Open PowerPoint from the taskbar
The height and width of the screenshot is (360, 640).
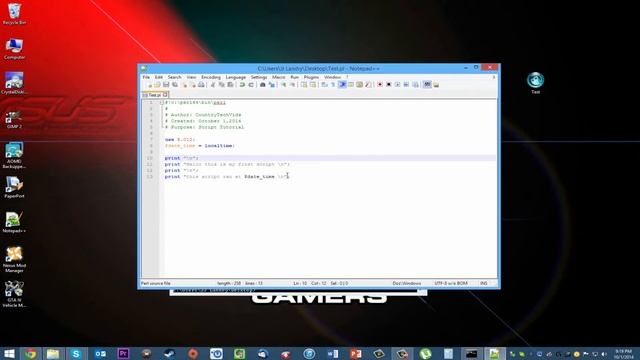[356, 353]
